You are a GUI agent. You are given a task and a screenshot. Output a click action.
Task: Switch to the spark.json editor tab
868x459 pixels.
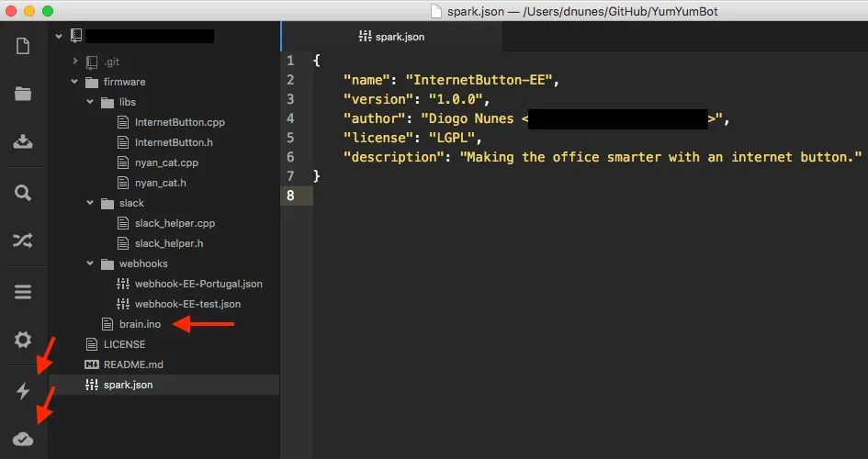coord(392,37)
